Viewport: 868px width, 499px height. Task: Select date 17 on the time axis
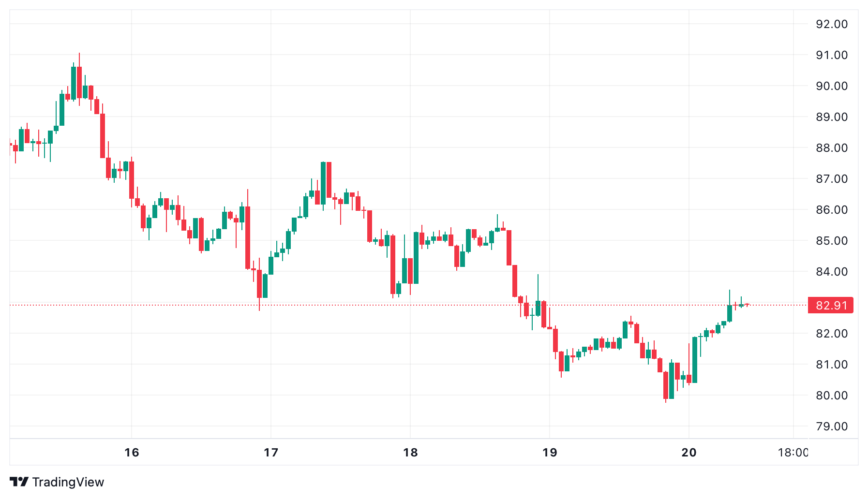271,453
